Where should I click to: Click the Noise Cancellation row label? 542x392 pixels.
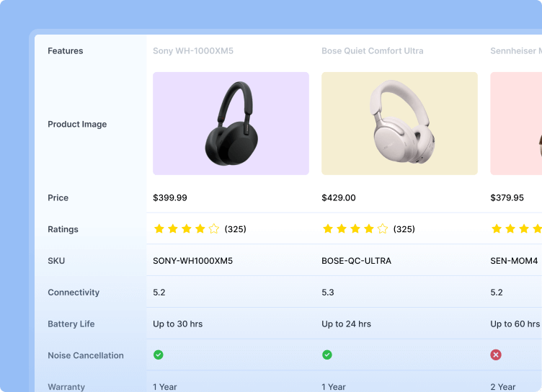(x=86, y=355)
